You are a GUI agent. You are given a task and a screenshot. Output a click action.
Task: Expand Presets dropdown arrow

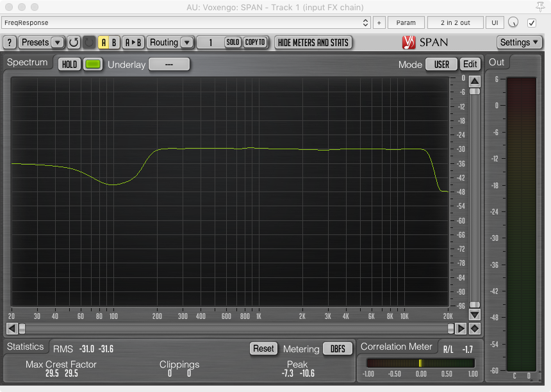pyautogui.click(x=58, y=42)
